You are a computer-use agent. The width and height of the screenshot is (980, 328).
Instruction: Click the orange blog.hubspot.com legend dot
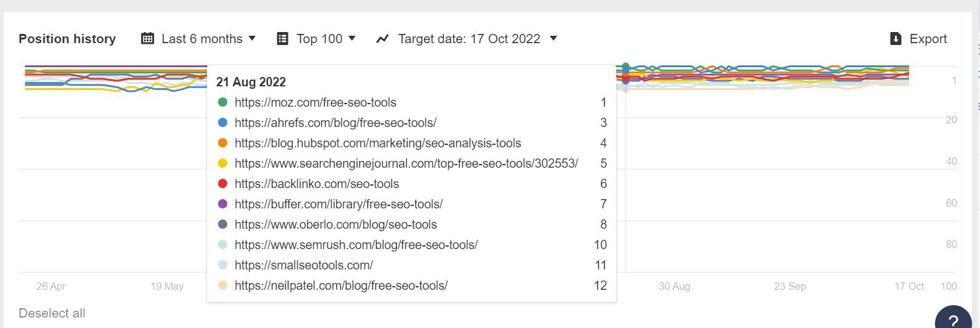(x=223, y=143)
